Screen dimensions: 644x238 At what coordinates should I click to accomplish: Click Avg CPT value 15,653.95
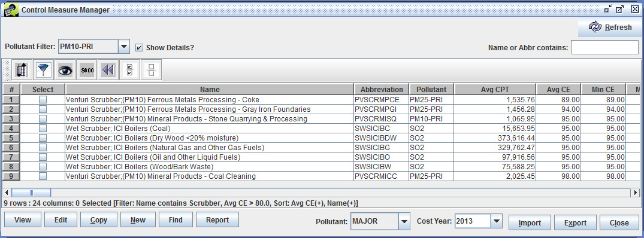[x=495, y=128]
